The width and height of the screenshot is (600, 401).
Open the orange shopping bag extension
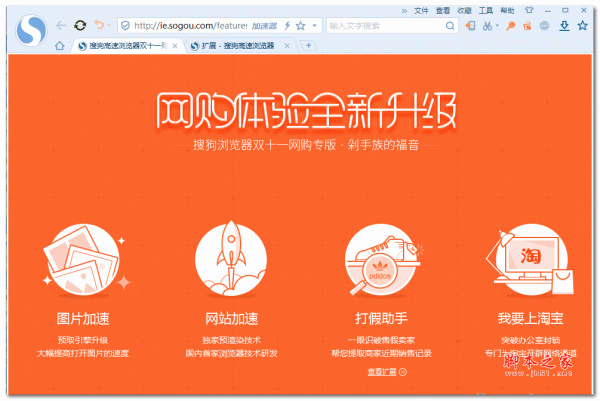click(x=527, y=26)
